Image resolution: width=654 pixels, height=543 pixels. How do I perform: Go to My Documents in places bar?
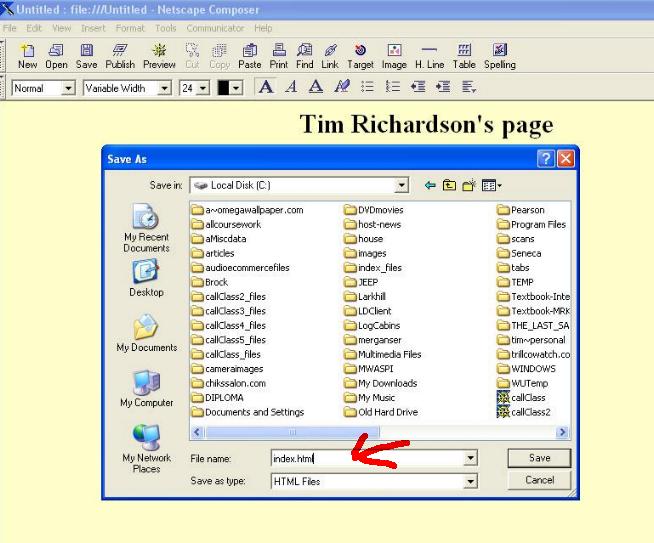click(x=146, y=333)
